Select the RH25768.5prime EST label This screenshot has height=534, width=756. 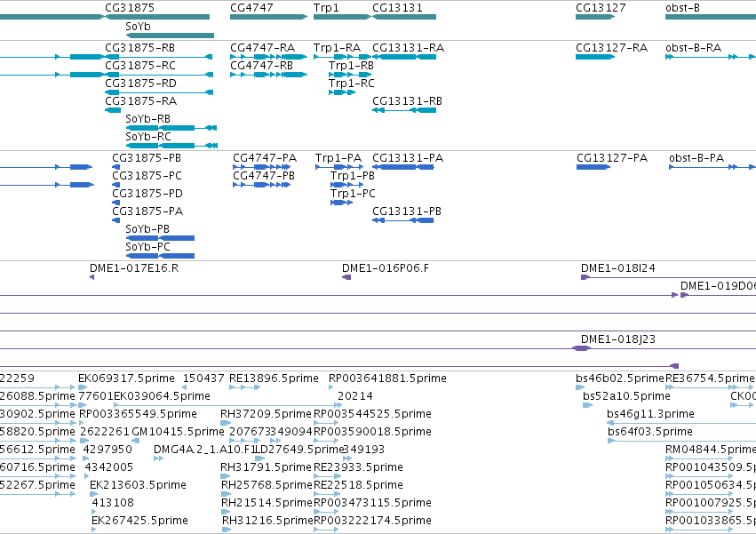tap(267, 485)
